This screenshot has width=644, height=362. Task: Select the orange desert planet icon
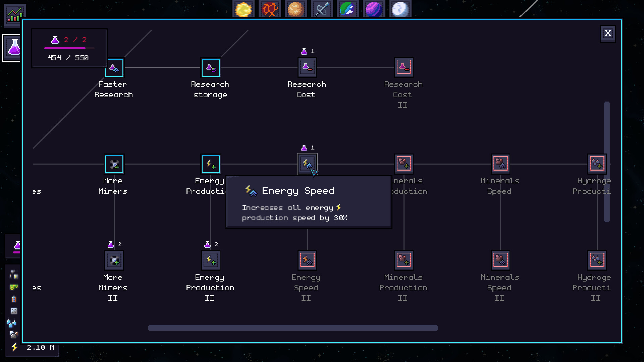pos(296,9)
